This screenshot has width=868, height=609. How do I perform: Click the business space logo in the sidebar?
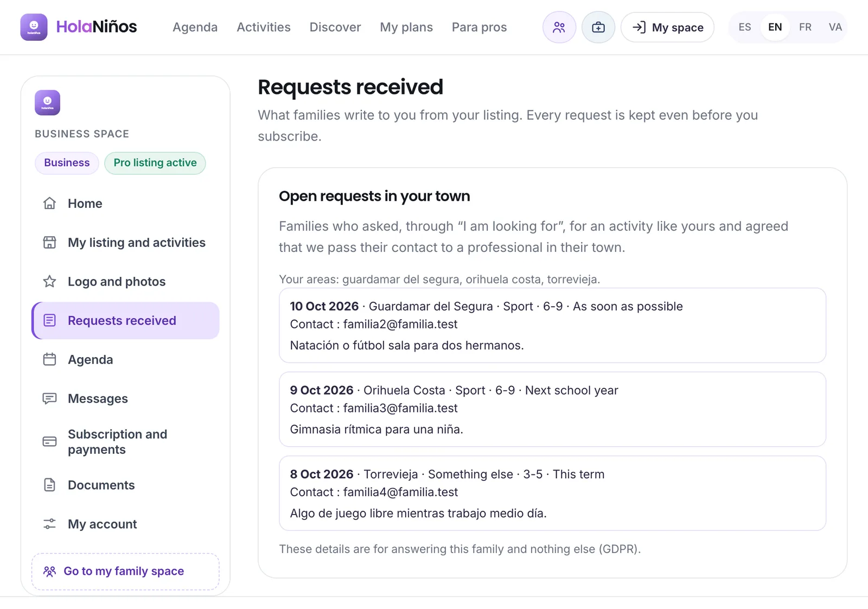[x=47, y=103]
